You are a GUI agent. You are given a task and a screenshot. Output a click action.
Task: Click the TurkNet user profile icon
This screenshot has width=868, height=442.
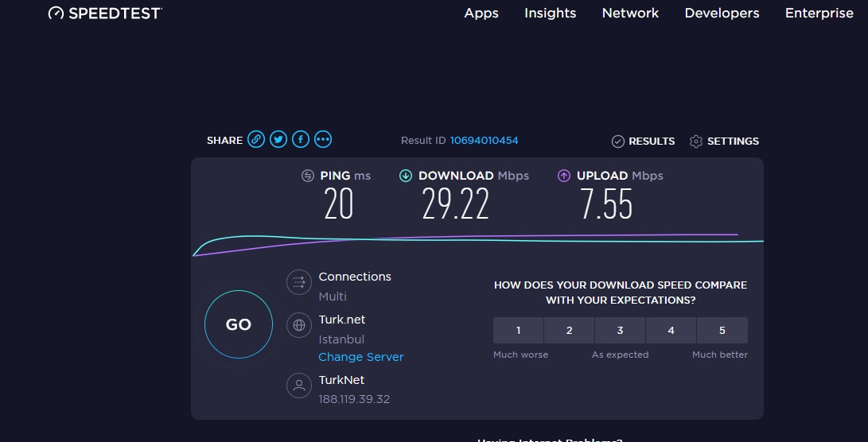[x=298, y=386]
